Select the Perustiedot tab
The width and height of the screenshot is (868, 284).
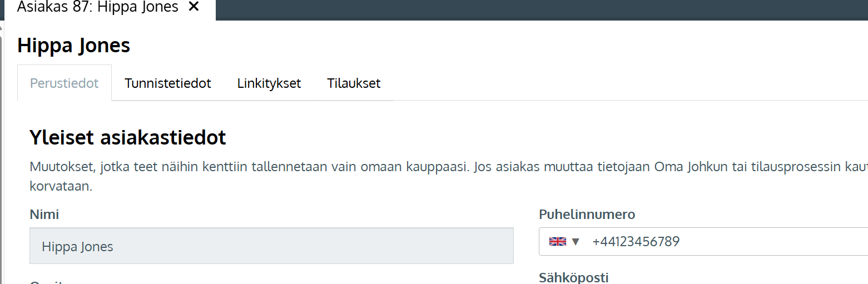(x=65, y=83)
